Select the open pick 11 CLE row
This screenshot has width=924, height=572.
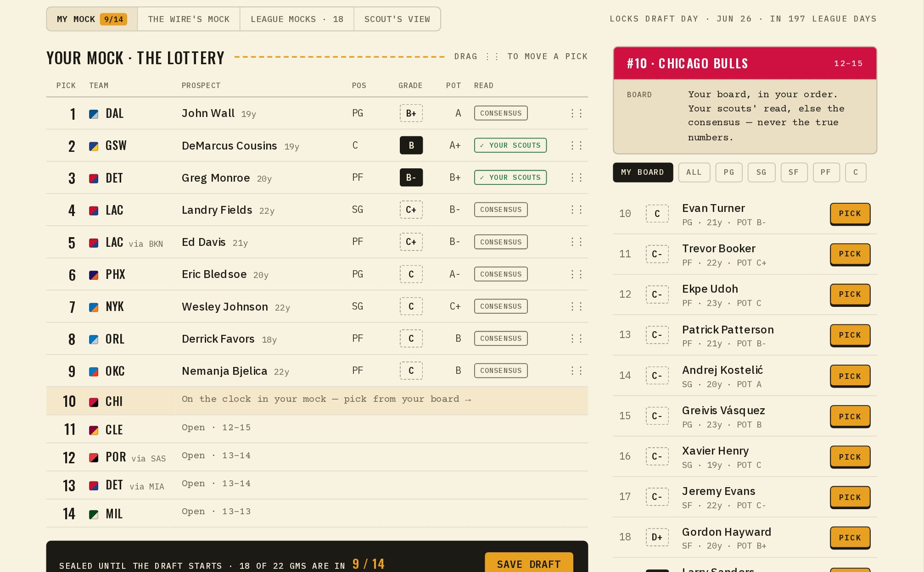(x=317, y=429)
